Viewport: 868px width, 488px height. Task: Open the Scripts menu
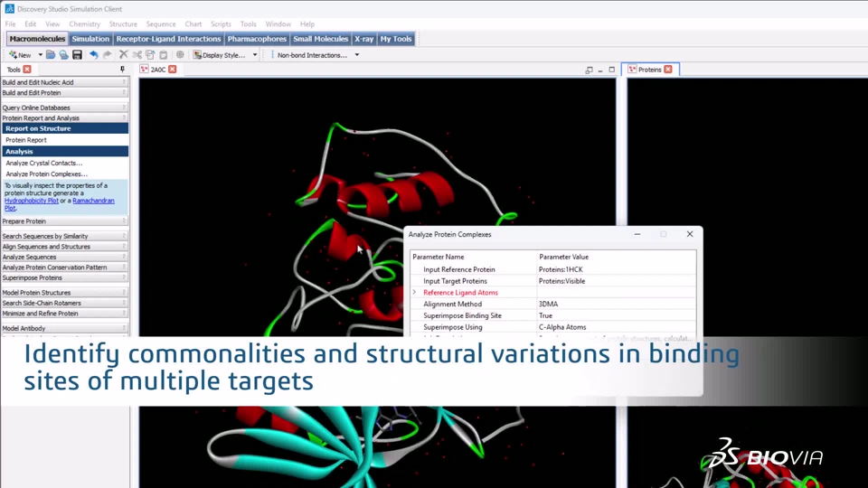coord(221,23)
